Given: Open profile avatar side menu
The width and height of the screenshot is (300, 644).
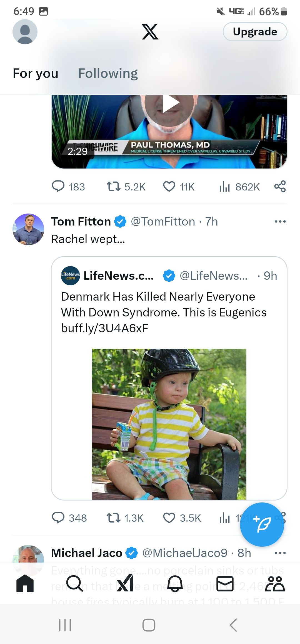Looking at the screenshot, I should 25,32.
